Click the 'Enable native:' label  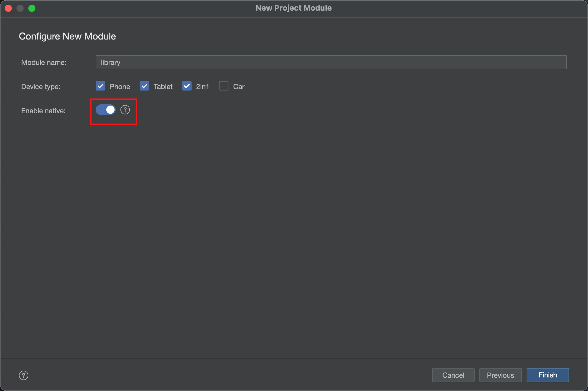(43, 111)
